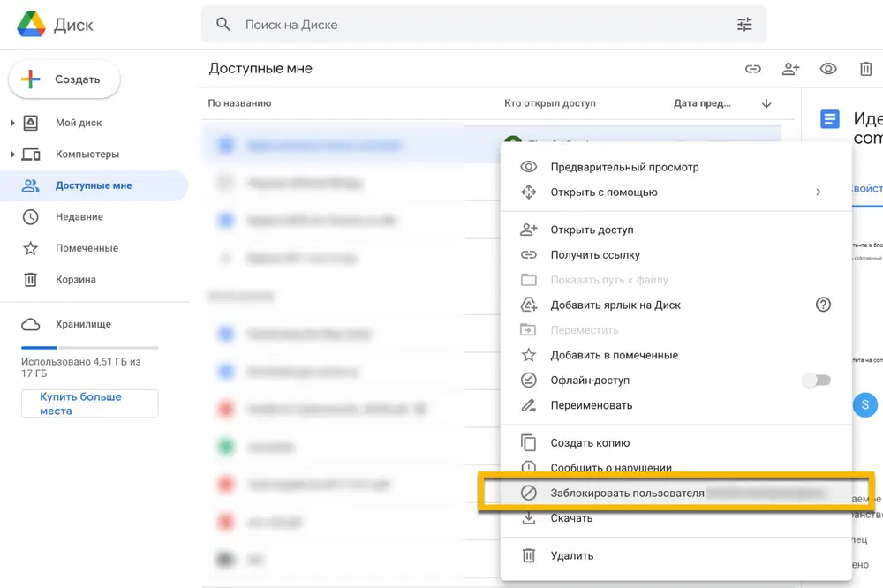Expand the Мой диск tree arrow
This screenshot has height=588, width=883.
tap(12, 123)
